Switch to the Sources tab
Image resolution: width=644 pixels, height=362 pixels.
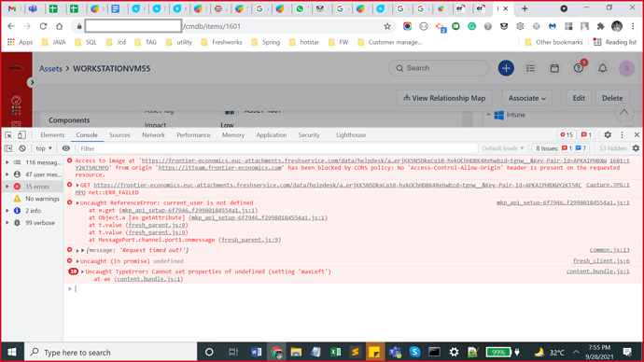119,135
